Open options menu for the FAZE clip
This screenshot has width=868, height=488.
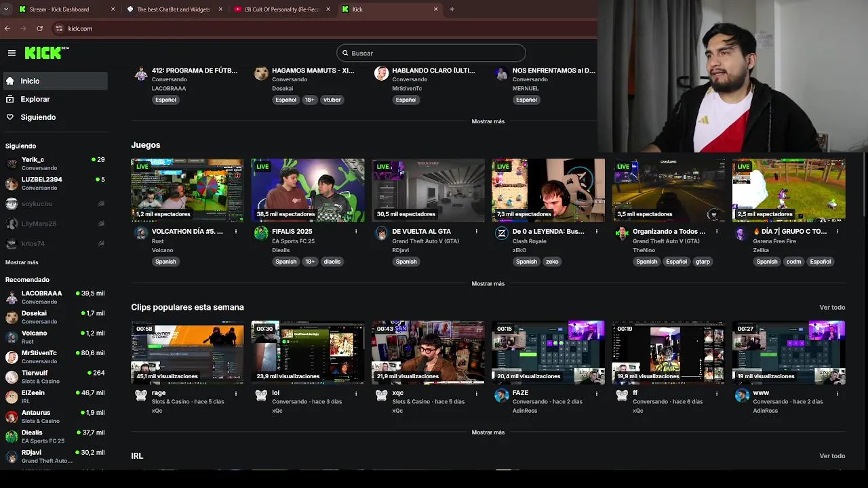pyautogui.click(x=597, y=393)
